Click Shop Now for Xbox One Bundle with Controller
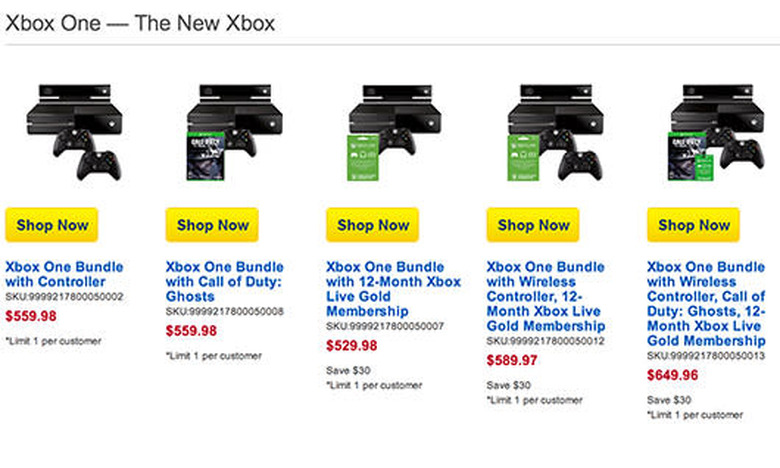Screen dimensions: 780x468 tap(52, 225)
